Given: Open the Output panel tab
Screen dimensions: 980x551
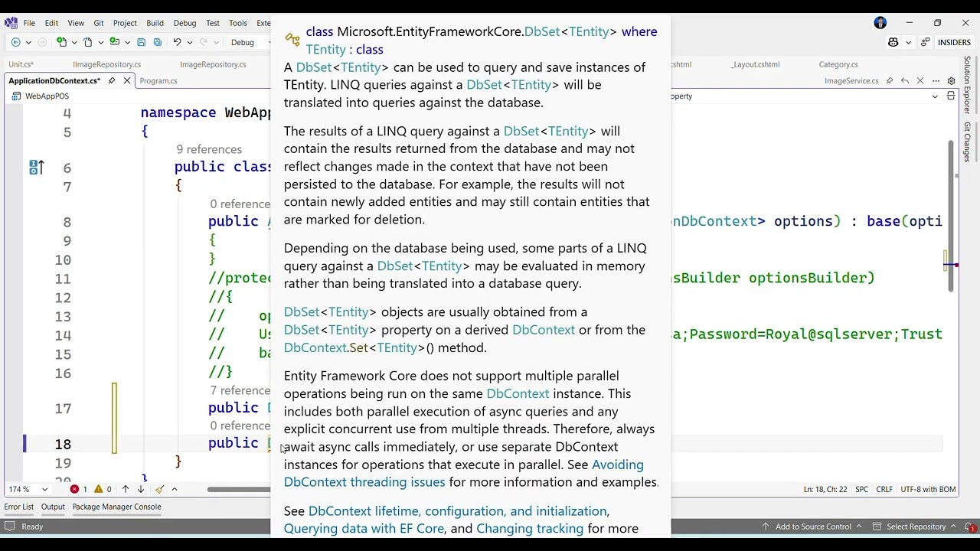Looking at the screenshot, I should click(53, 507).
